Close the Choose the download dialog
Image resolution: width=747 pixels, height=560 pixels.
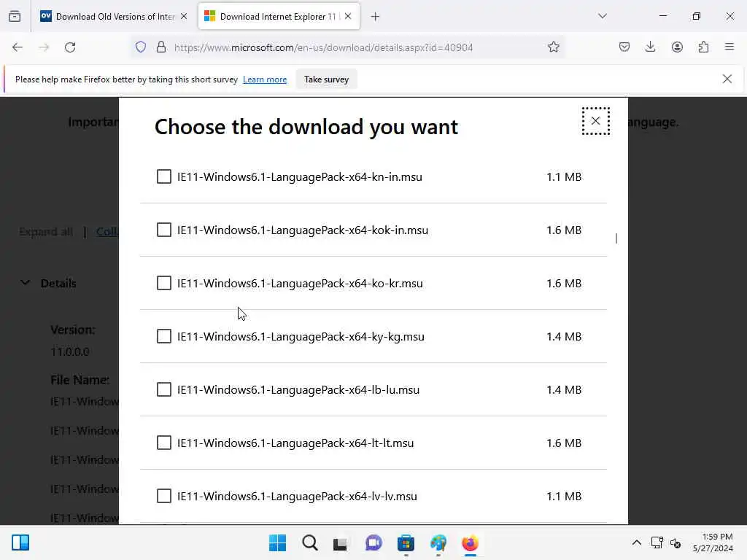(595, 121)
